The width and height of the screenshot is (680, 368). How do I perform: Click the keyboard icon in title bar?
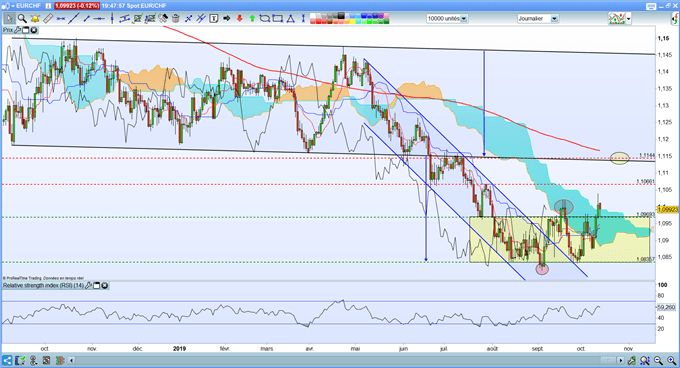[x=651, y=6]
